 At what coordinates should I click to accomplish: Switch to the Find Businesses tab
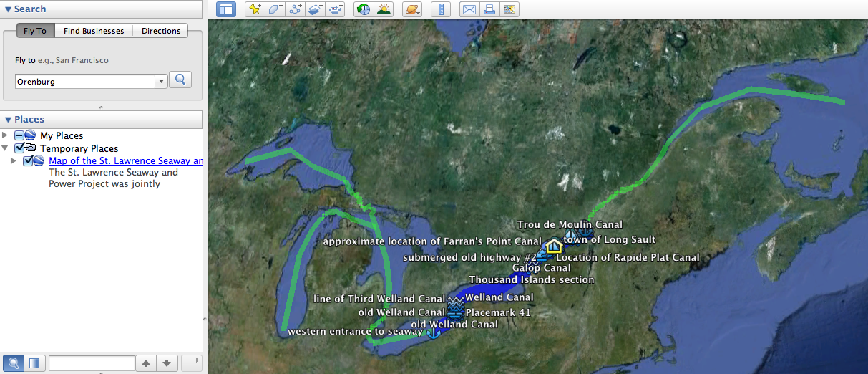coord(94,31)
